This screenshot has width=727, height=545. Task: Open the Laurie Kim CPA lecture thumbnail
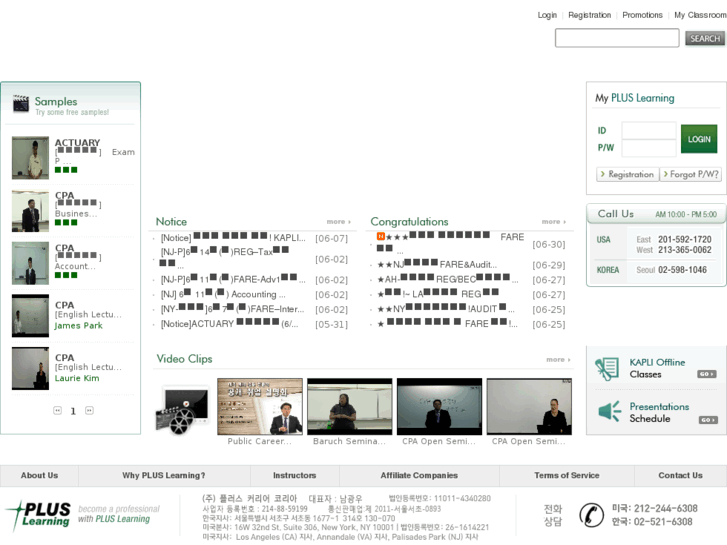(30, 368)
